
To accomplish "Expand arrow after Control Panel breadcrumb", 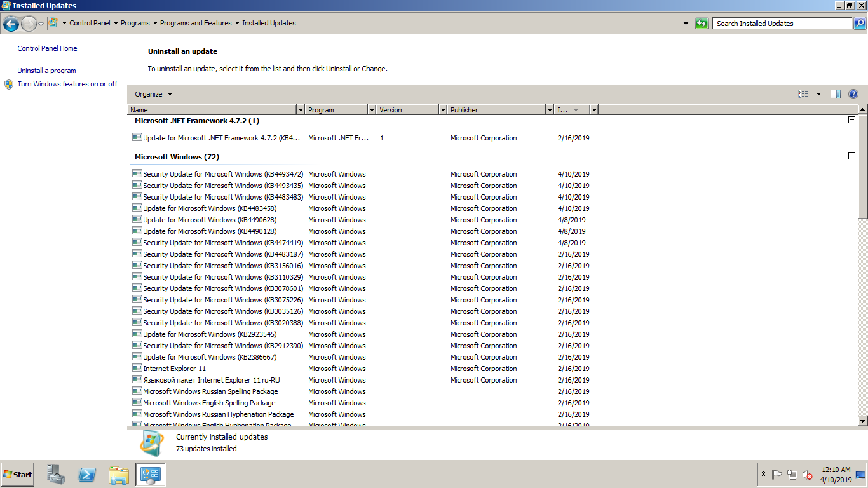I will 116,23.
